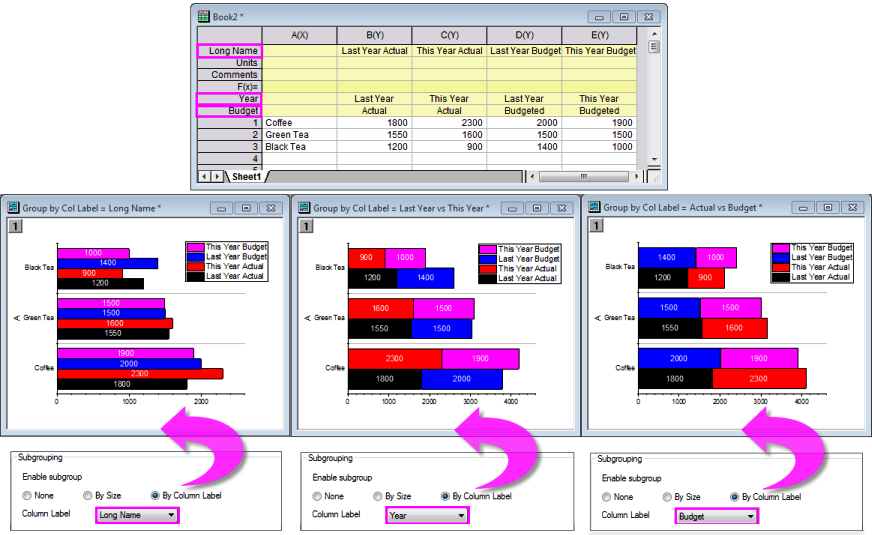
Task: Click the vertical scrollbar thumb in Book2
Action: point(654,47)
